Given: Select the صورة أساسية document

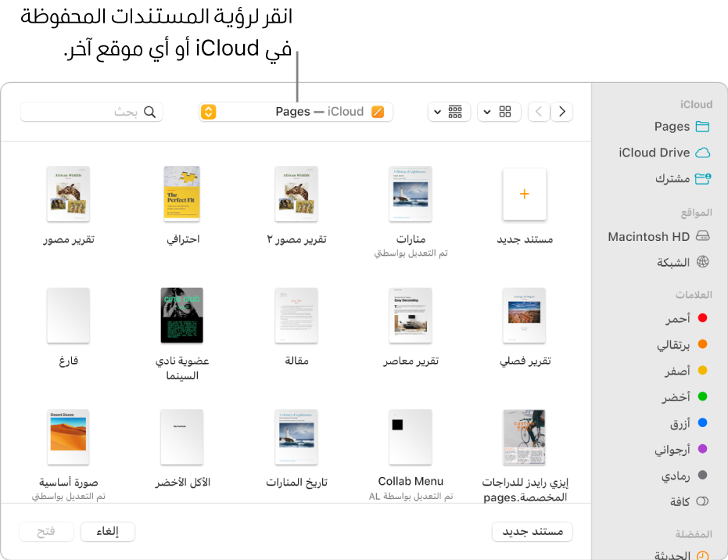Looking at the screenshot, I should [x=68, y=437].
